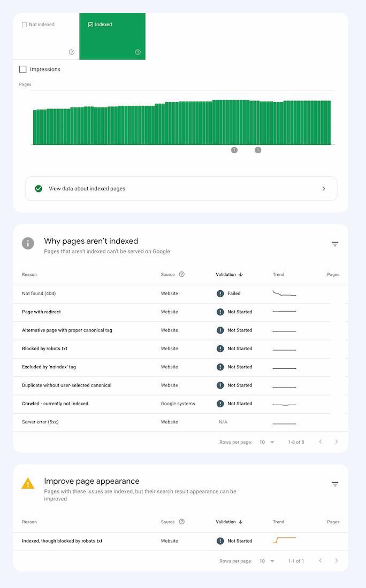Click orange trend sparkline in appearance table

click(284, 540)
